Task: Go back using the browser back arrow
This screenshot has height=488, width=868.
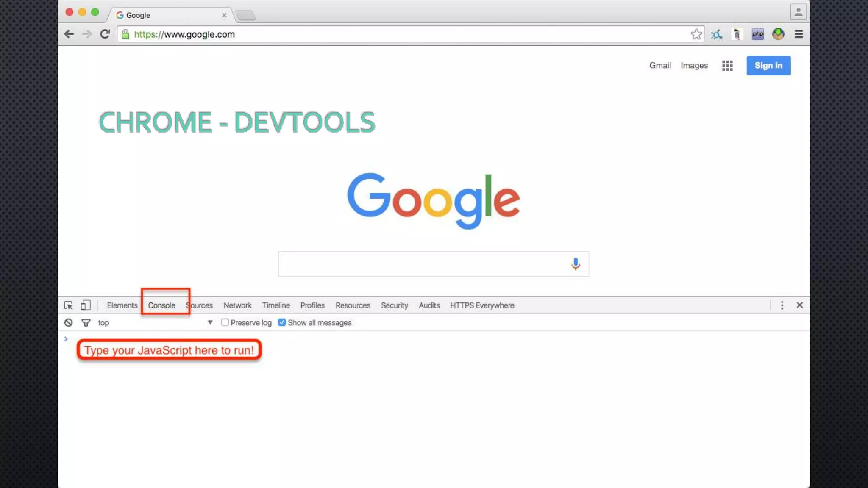Action: [69, 34]
